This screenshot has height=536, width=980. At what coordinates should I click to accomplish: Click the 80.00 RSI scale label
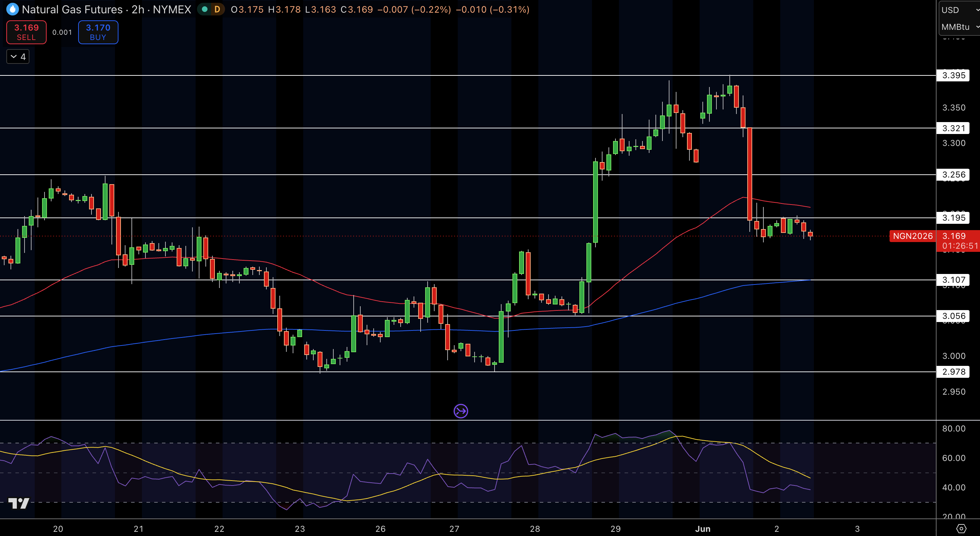pyautogui.click(x=953, y=429)
